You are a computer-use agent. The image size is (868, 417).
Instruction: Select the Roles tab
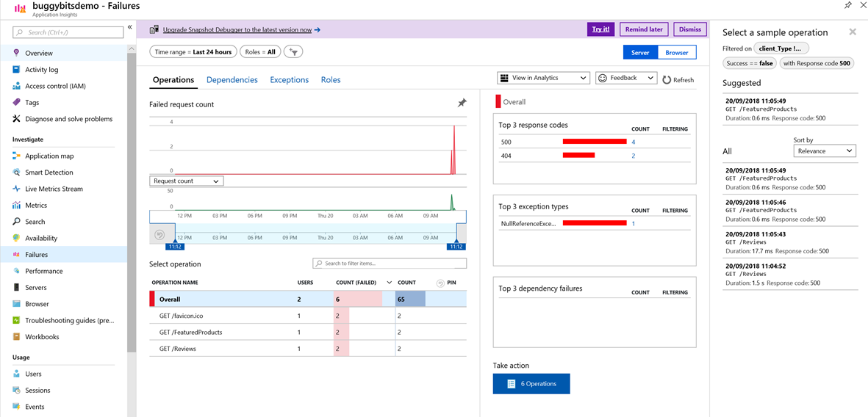point(331,79)
